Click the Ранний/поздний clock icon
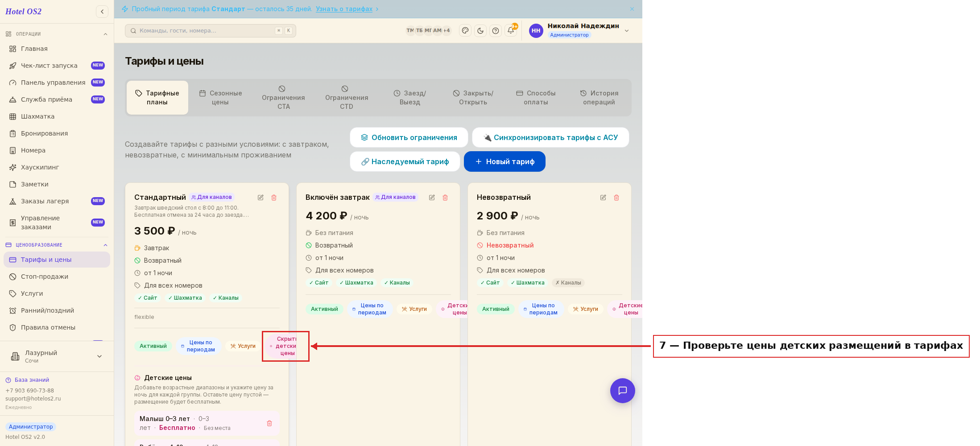Viewport: 980px width, 446px height. point(13,310)
